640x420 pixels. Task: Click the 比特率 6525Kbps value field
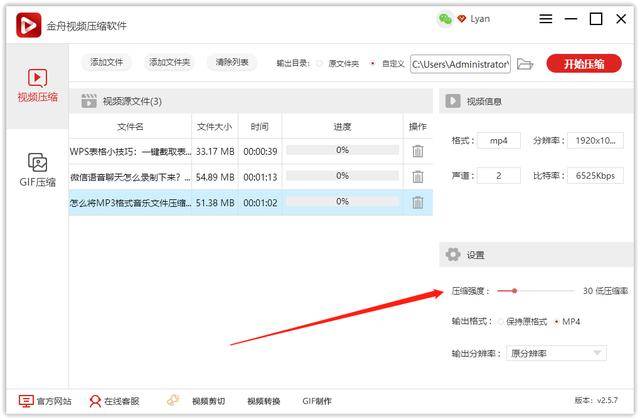point(595,176)
